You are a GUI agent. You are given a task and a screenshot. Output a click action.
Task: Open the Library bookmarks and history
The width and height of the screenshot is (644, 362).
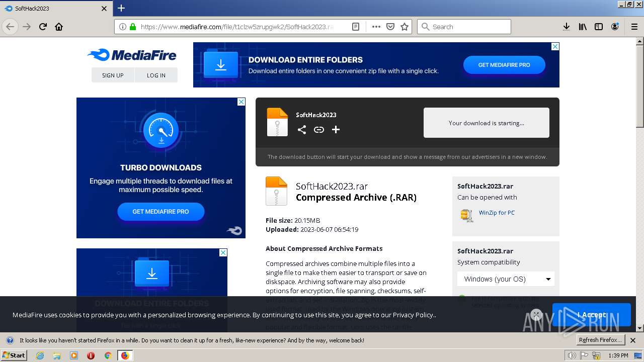[583, 27]
